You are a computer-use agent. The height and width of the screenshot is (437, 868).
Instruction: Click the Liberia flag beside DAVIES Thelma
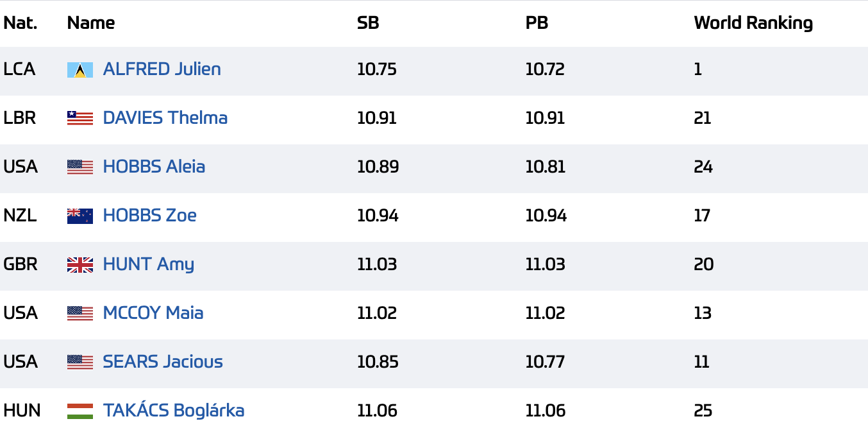(x=80, y=118)
